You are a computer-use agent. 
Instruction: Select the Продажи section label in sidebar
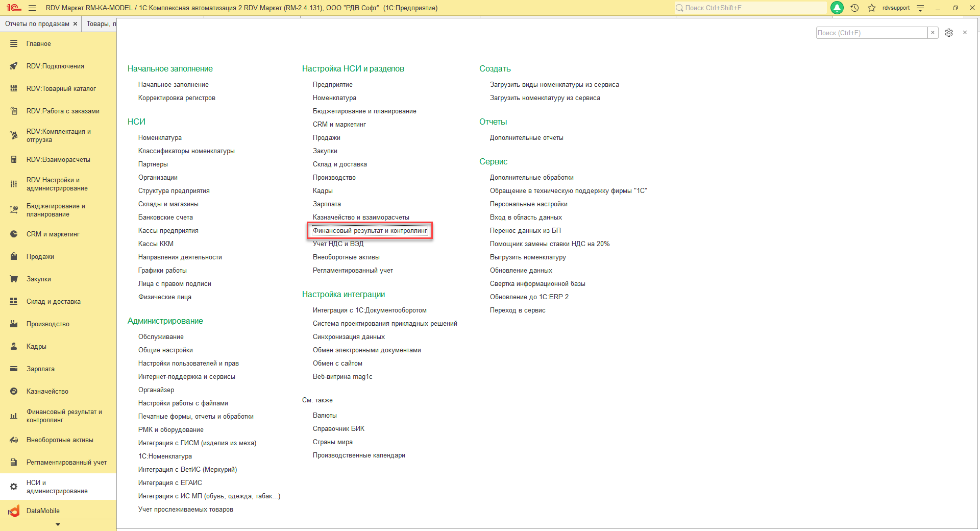pyautogui.click(x=40, y=257)
